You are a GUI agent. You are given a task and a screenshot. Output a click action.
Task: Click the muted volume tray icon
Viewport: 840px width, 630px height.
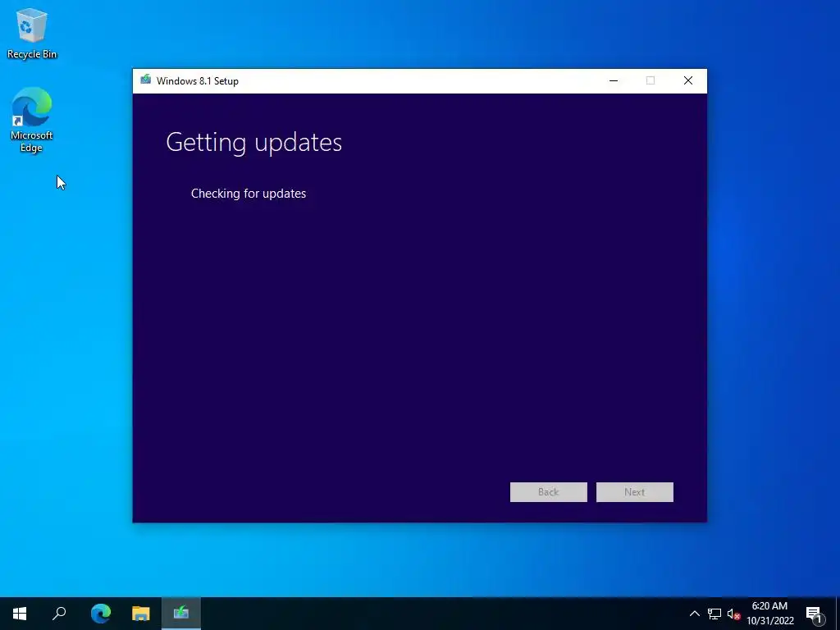pyautogui.click(x=733, y=614)
